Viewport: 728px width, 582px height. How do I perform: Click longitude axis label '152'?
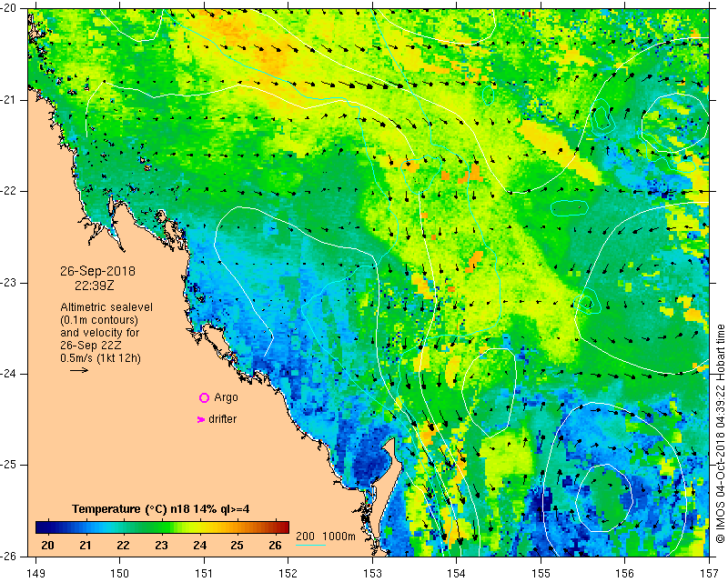coord(288,574)
